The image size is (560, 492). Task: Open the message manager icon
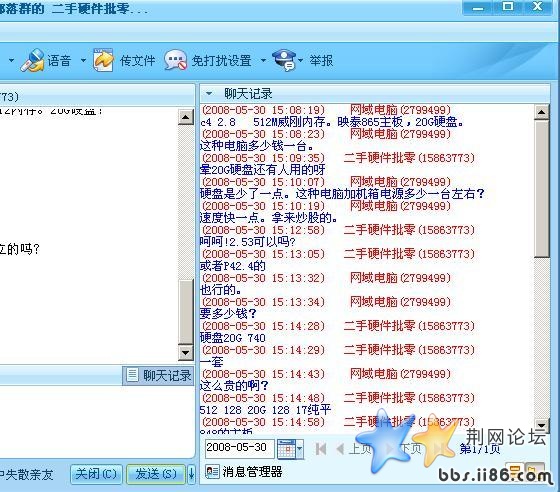[x=212, y=472]
